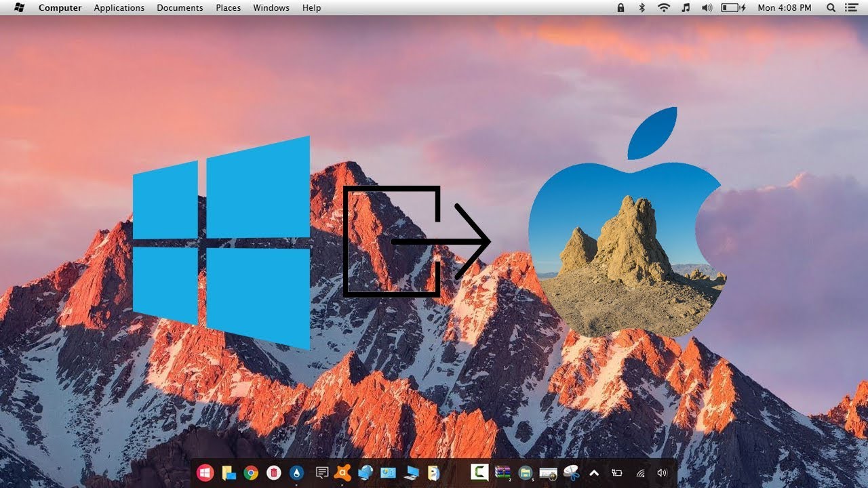This screenshot has width=868, height=488.
Task: Open the computer monitors icon in dock
Action: pyautogui.click(x=411, y=472)
